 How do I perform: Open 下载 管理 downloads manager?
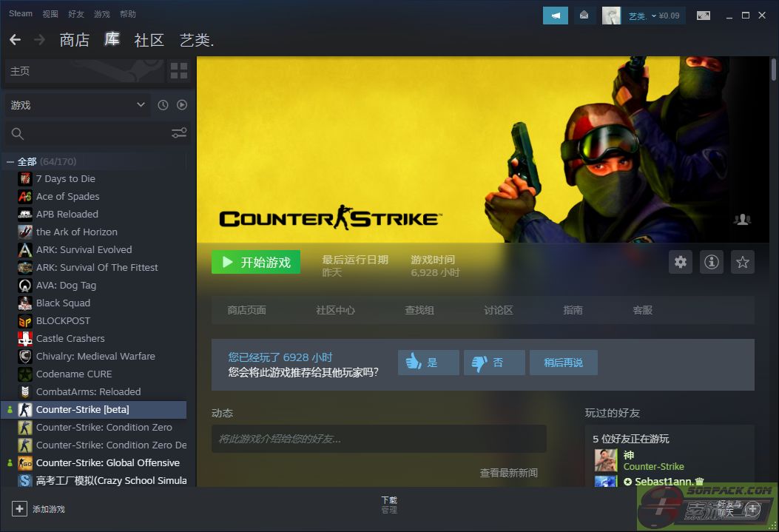click(389, 505)
